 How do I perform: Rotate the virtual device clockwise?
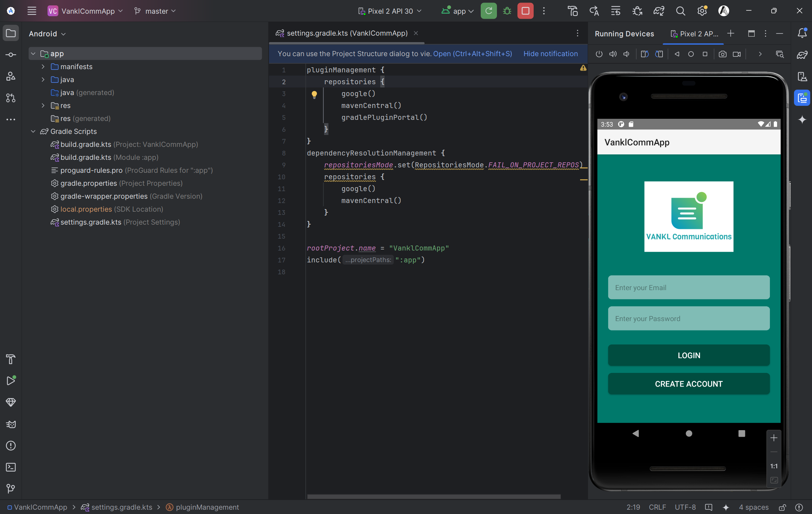point(659,54)
